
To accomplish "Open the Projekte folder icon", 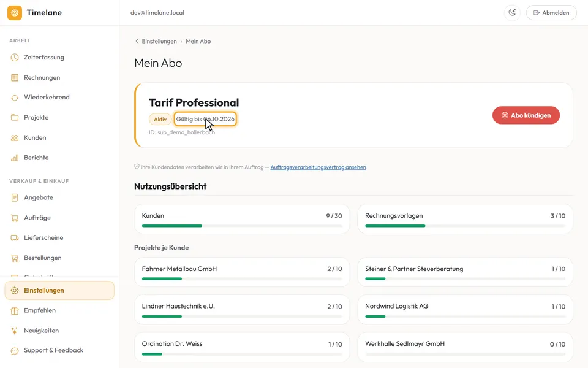I will pos(15,118).
